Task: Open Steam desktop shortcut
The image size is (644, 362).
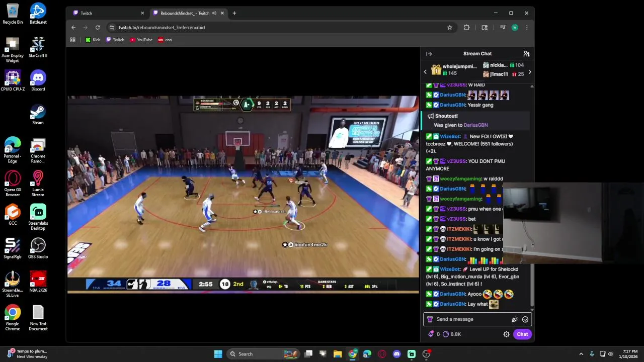Action: (38, 115)
